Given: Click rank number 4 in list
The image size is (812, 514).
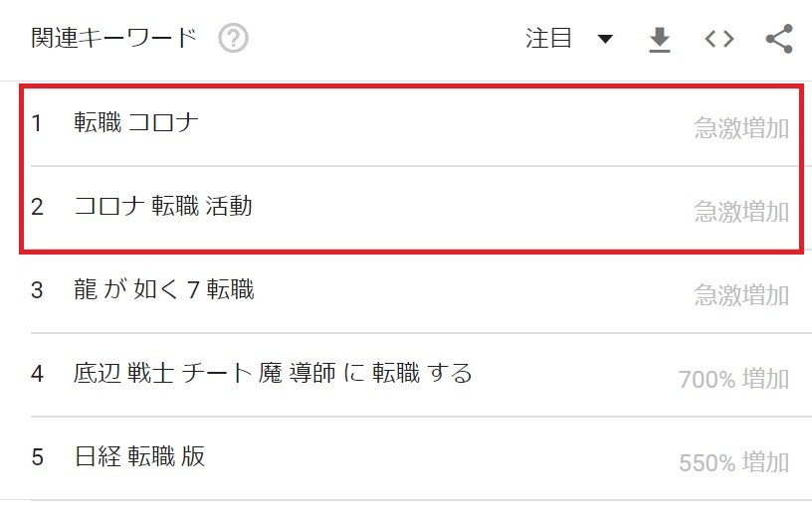Looking at the screenshot, I should (37, 373).
